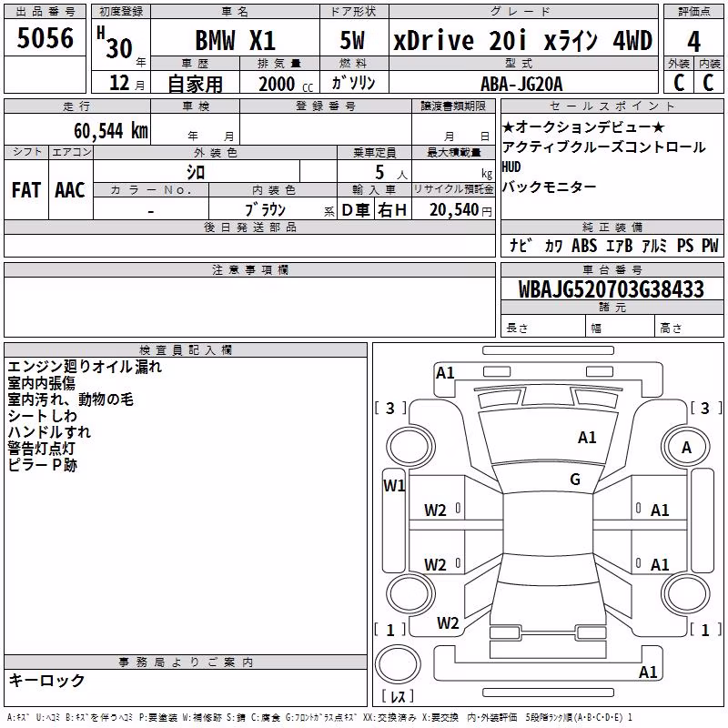This screenshot has height=728, width=728.
Task: Click sales point ★オークションデビュー★
Action: click(583, 126)
